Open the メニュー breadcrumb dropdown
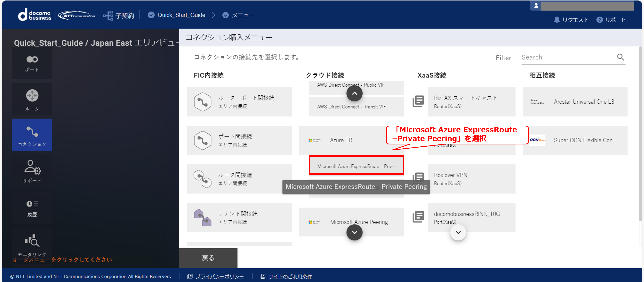 click(225, 15)
